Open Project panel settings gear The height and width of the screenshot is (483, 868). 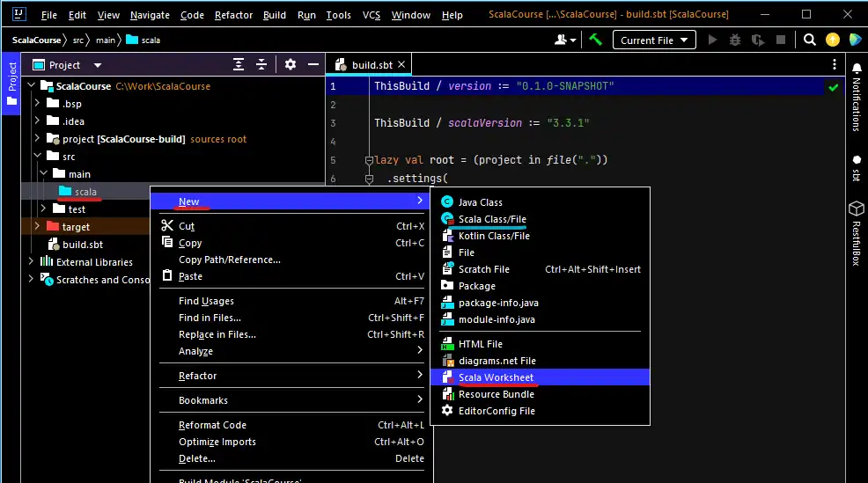tap(291, 65)
